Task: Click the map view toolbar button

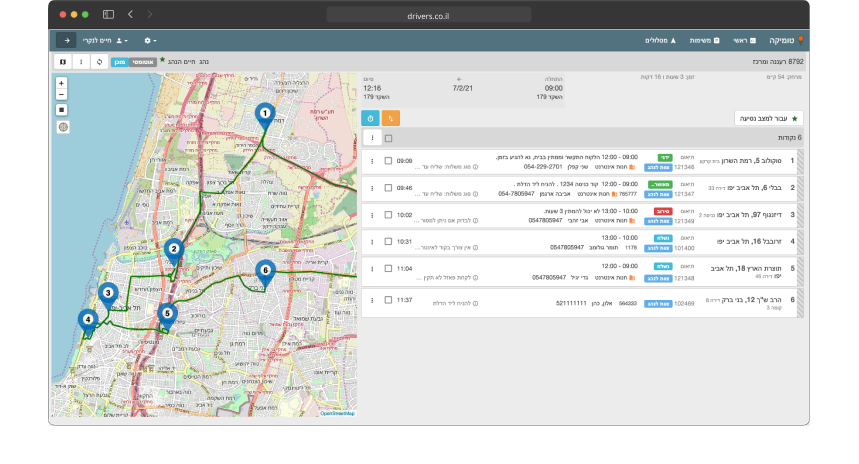Action: pos(63,62)
